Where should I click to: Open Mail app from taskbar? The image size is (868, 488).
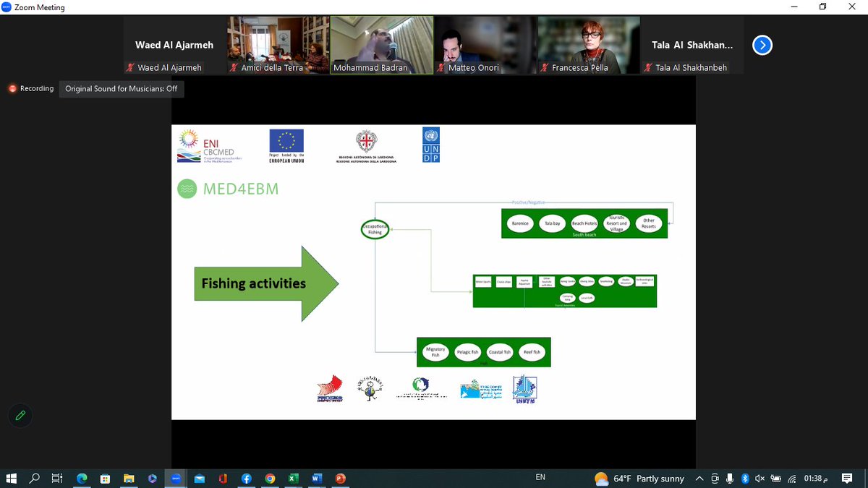point(199,478)
